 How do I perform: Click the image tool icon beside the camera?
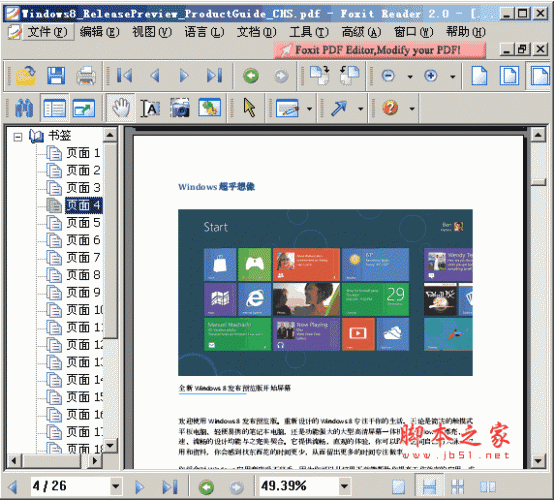pos(210,108)
